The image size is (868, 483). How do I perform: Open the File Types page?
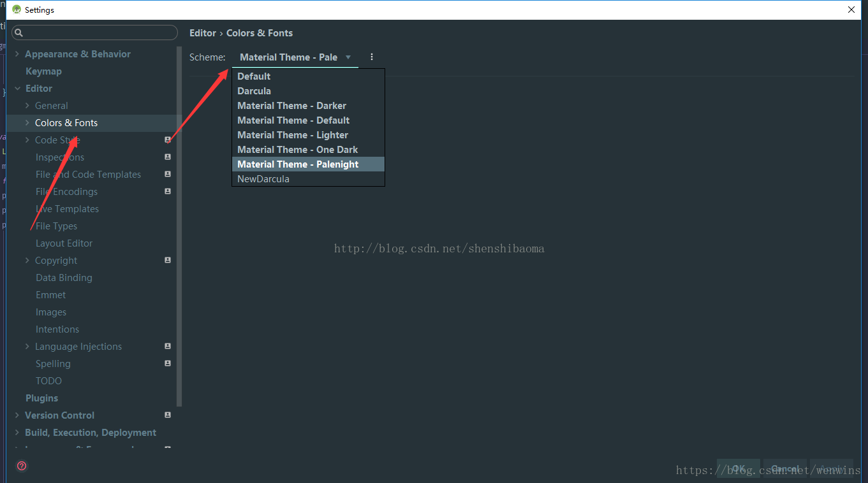click(56, 226)
